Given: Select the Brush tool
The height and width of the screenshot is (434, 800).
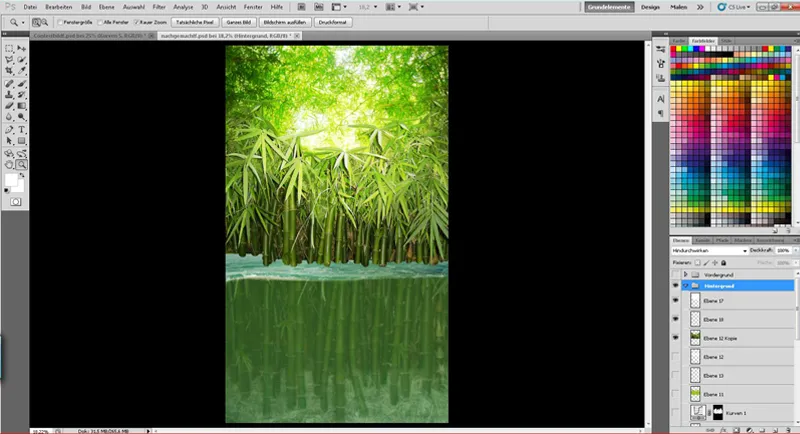Looking at the screenshot, I should (21, 84).
